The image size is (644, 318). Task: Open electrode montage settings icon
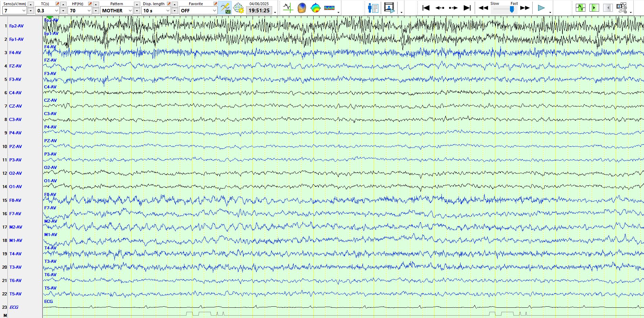[239, 8]
